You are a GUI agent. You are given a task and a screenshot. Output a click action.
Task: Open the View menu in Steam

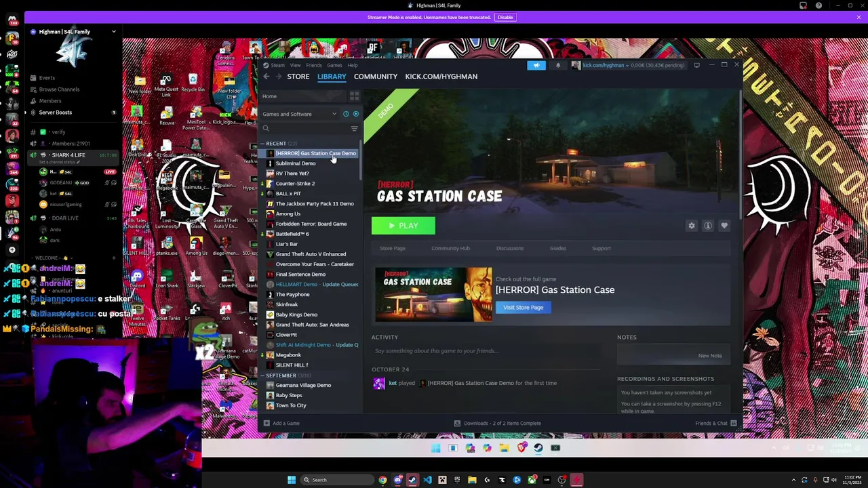point(295,65)
